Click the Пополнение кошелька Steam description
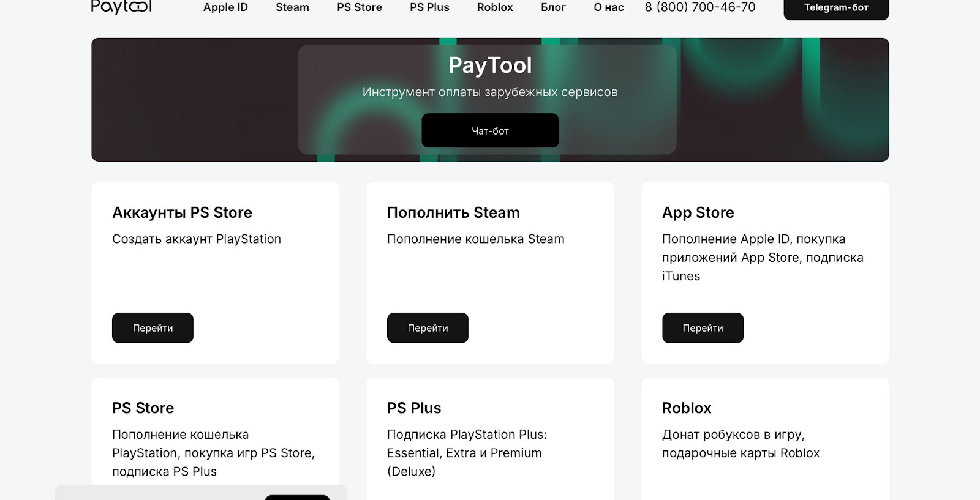The height and width of the screenshot is (500, 980). (x=476, y=239)
